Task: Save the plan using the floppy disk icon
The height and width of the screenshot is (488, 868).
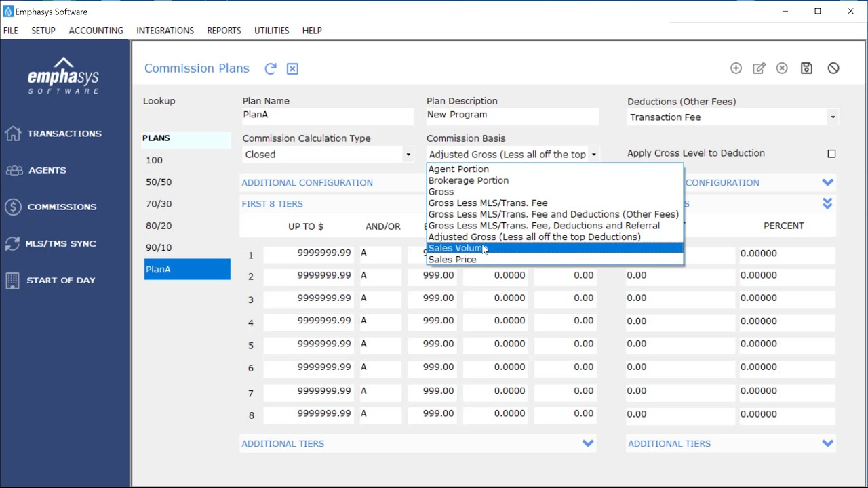Action: (806, 68)
